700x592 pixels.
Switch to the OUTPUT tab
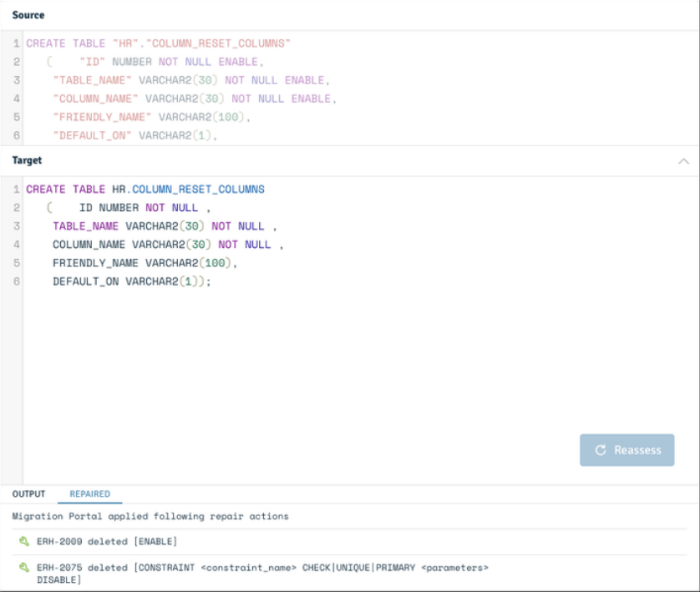pos(28,494)
